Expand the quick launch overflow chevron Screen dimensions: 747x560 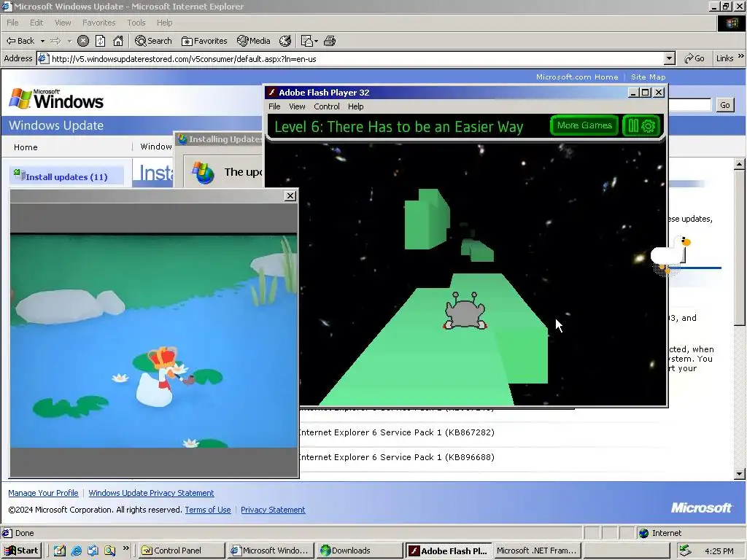126,548
